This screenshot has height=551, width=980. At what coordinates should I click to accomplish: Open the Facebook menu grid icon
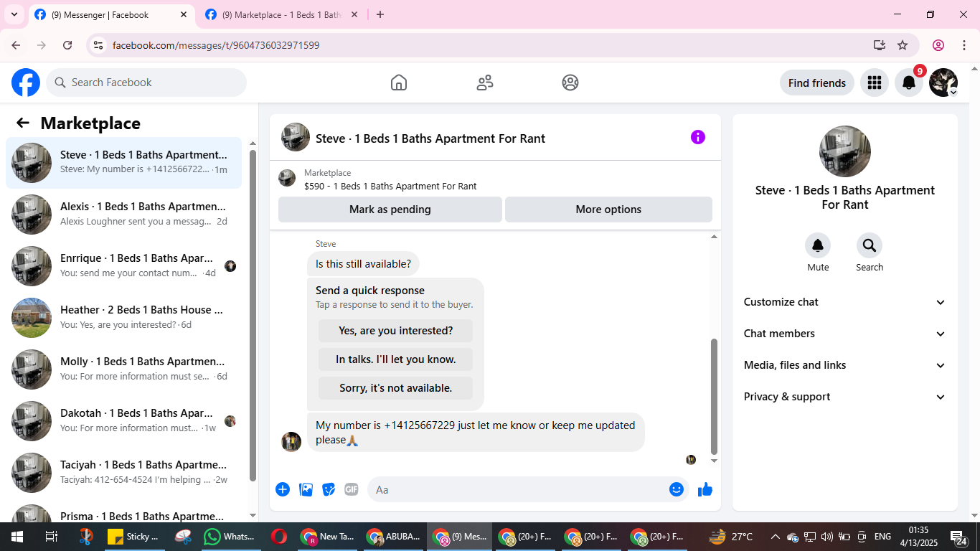[874, 83]
